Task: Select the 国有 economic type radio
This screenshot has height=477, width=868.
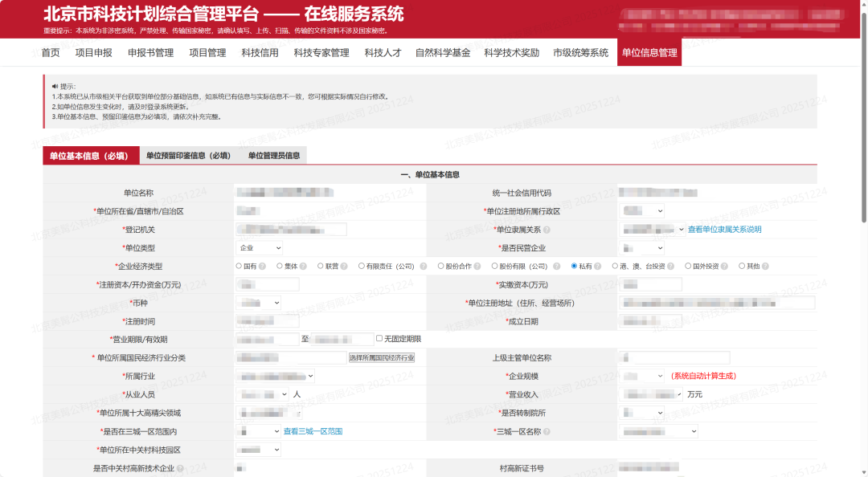Action: 240,266
